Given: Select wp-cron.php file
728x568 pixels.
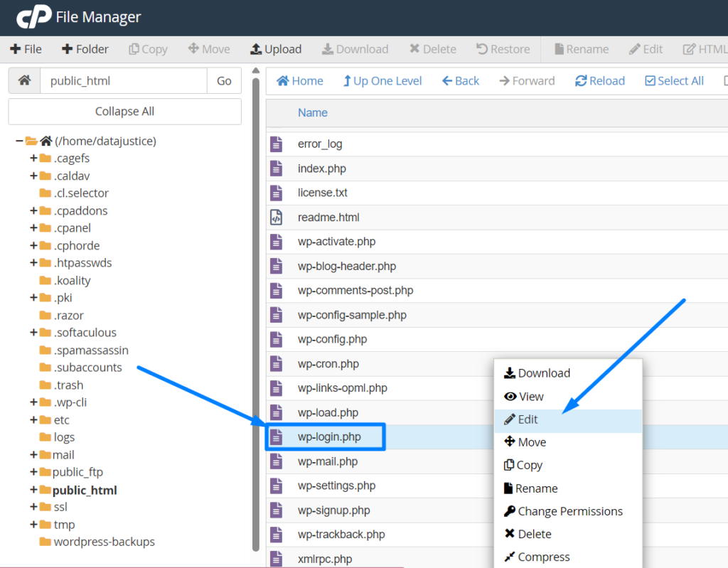Looking at the screenshot, I should coord(328,364).
